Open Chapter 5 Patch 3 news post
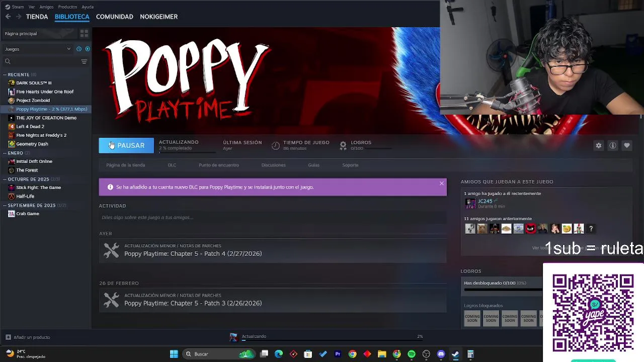Viewport: 644px width, 362px height. tap(273, 300)
